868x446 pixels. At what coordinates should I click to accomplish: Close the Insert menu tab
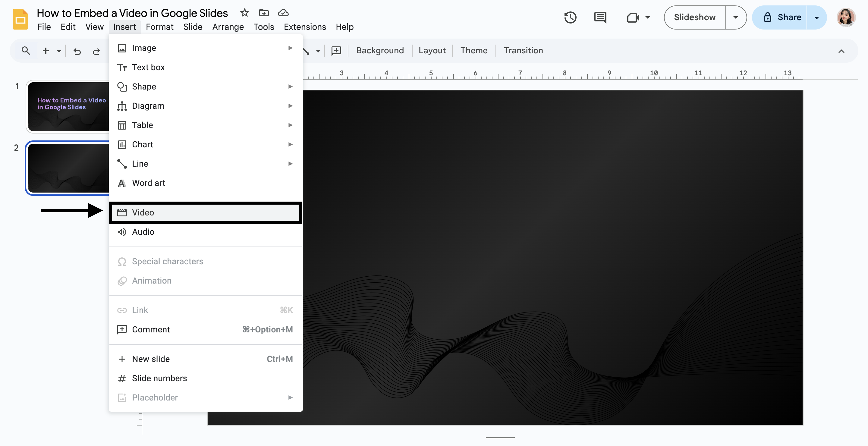coord(125,27)
